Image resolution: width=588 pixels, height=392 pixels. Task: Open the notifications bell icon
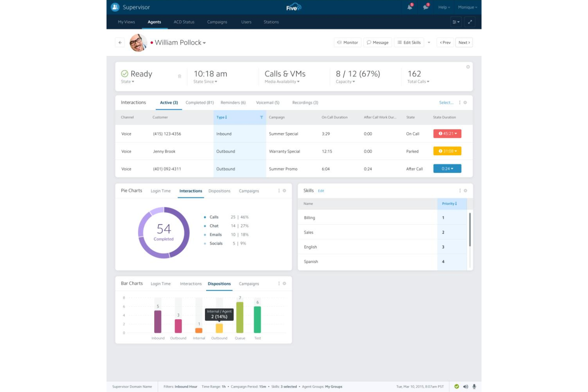(x=410, y=7)
